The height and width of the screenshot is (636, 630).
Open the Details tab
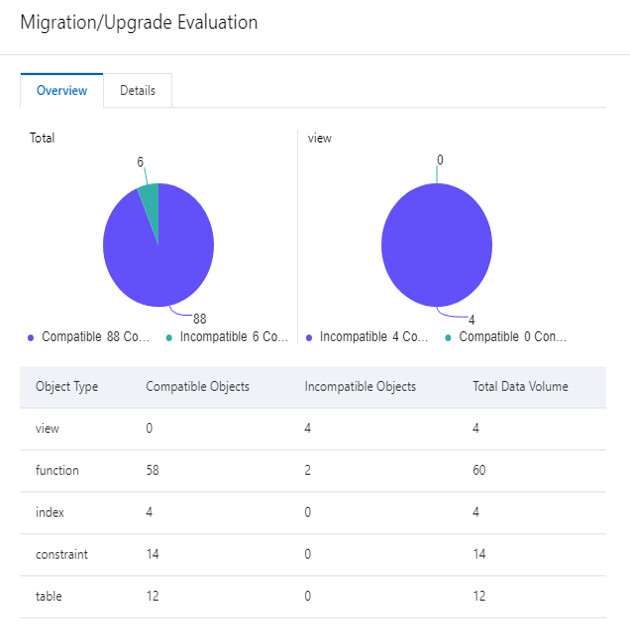point(138,90)
